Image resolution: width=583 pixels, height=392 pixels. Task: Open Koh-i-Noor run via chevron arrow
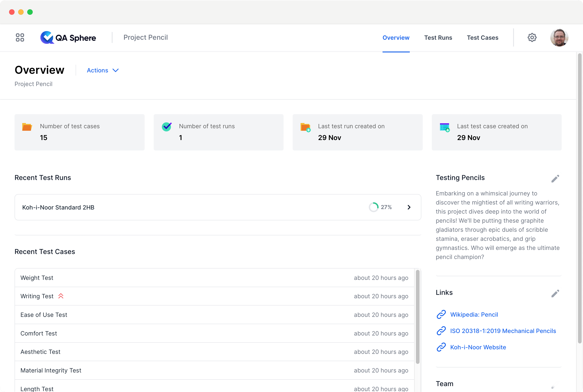pos(409,207)
